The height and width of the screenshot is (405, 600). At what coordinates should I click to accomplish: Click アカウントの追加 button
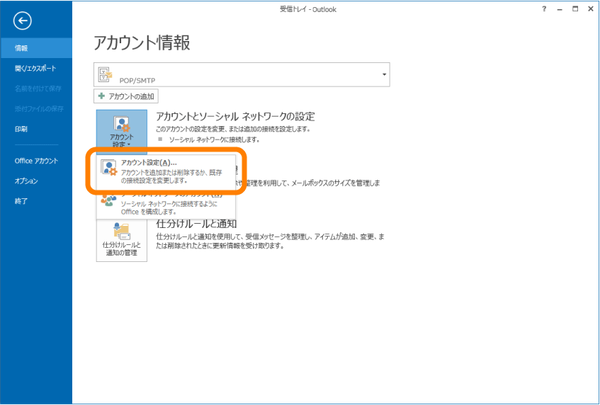[126, 96]
